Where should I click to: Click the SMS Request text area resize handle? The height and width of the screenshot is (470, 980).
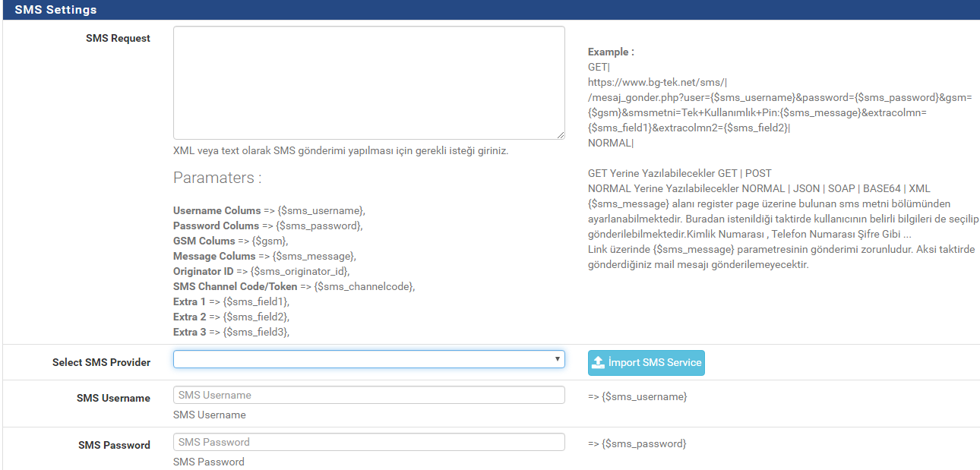tap(561, 135)
